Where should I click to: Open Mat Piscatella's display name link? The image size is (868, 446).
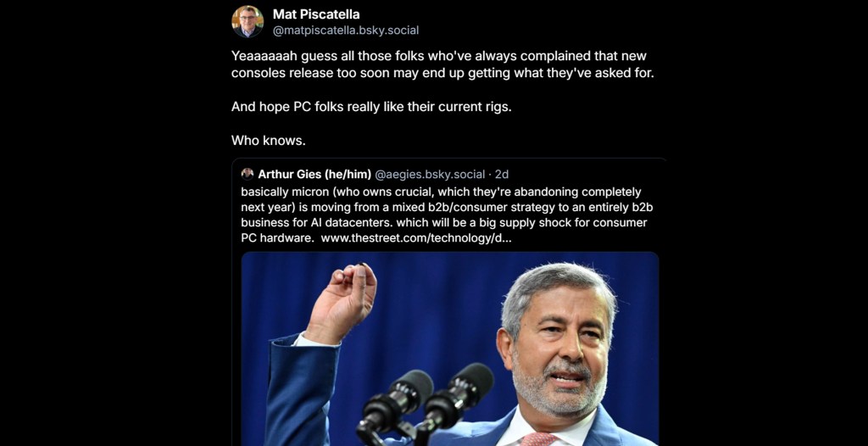coord(315,14)
